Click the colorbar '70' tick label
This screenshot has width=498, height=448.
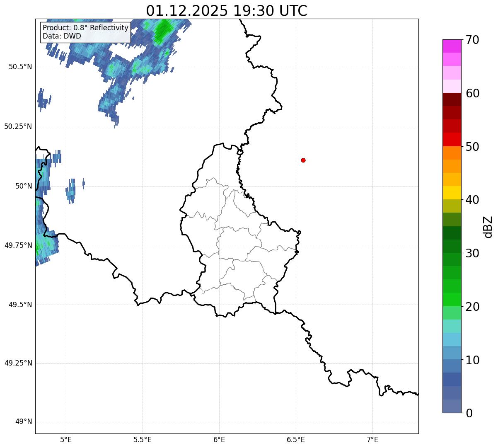pyautogui.click(x=473, y=40)
